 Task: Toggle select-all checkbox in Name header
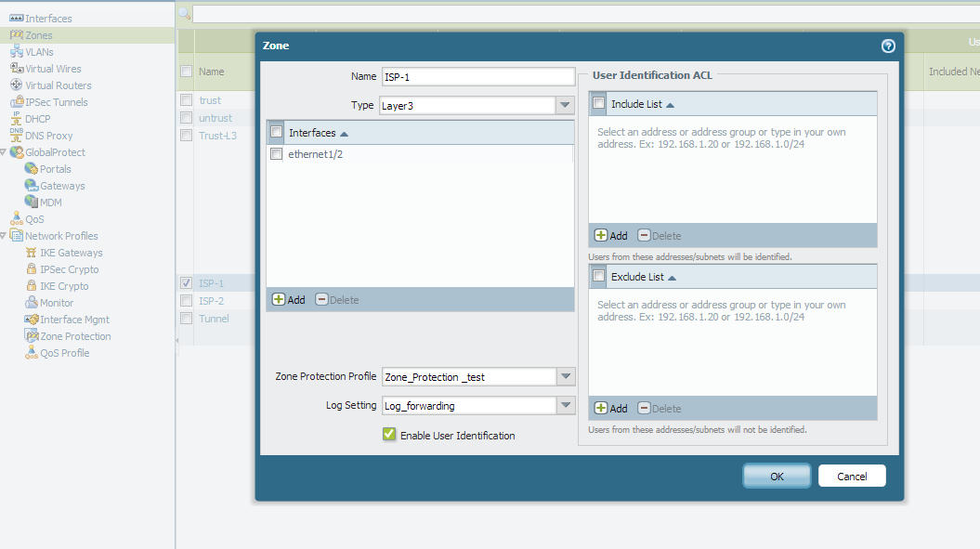187,71
